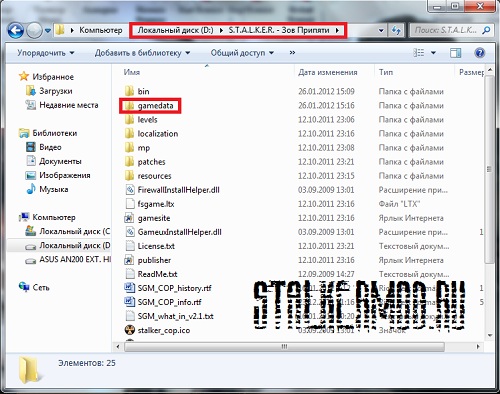The image size is (500, 394).
Task: Select the stalker_cop.ico file icon
Action: (x=129, y=330)
